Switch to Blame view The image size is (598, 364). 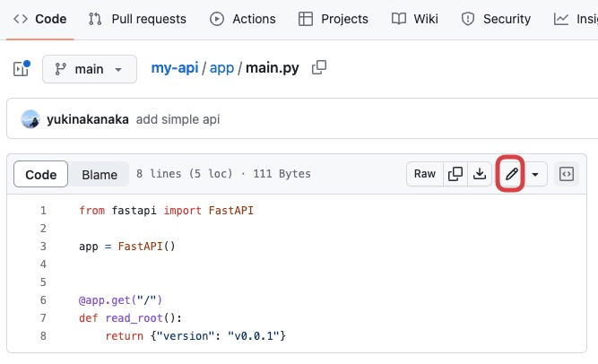click(100, 175)
